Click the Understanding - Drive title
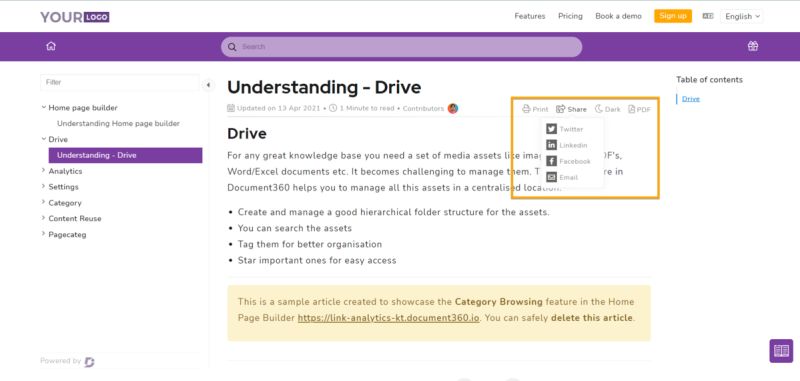 [324, 87]
